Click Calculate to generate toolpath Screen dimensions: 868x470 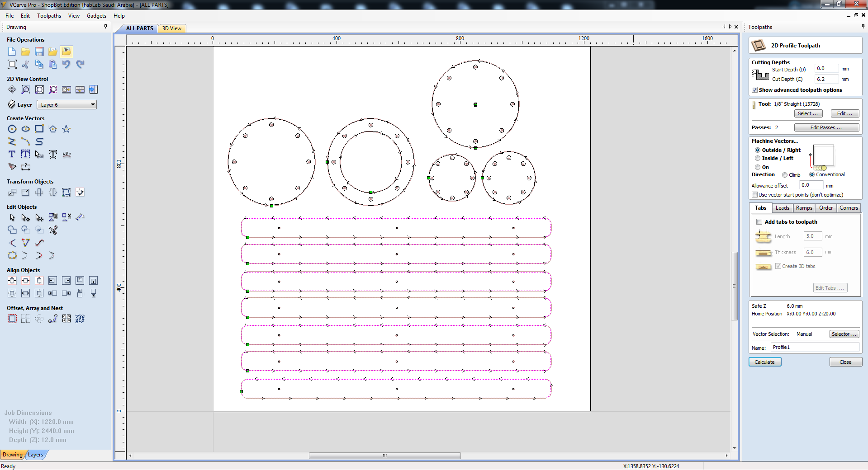(x=764, y=362)
